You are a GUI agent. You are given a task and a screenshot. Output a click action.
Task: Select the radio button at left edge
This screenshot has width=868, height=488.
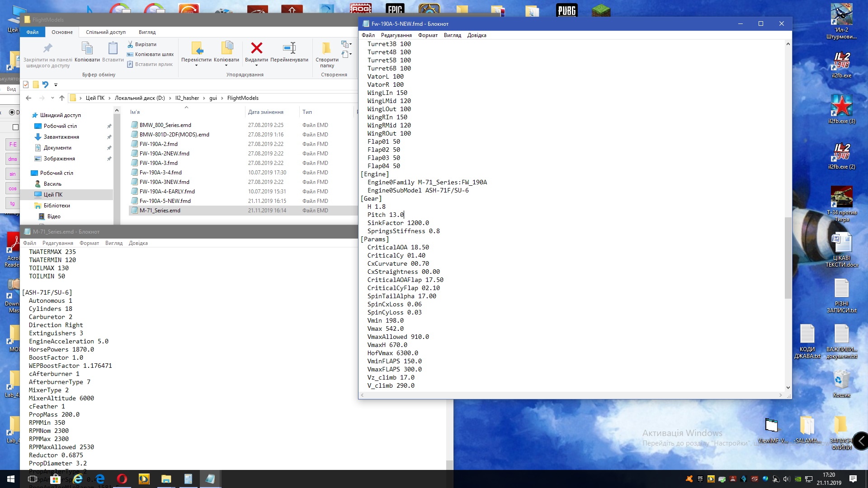pos(12,113)
